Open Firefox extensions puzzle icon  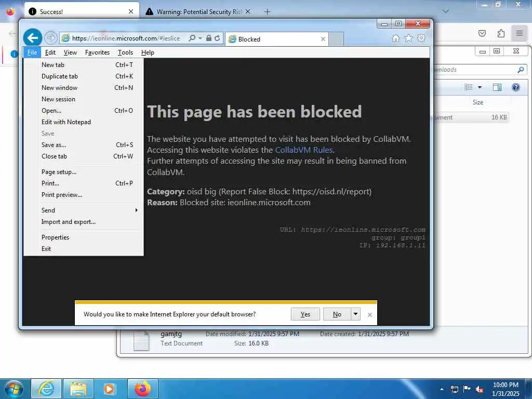pos(501,33)
